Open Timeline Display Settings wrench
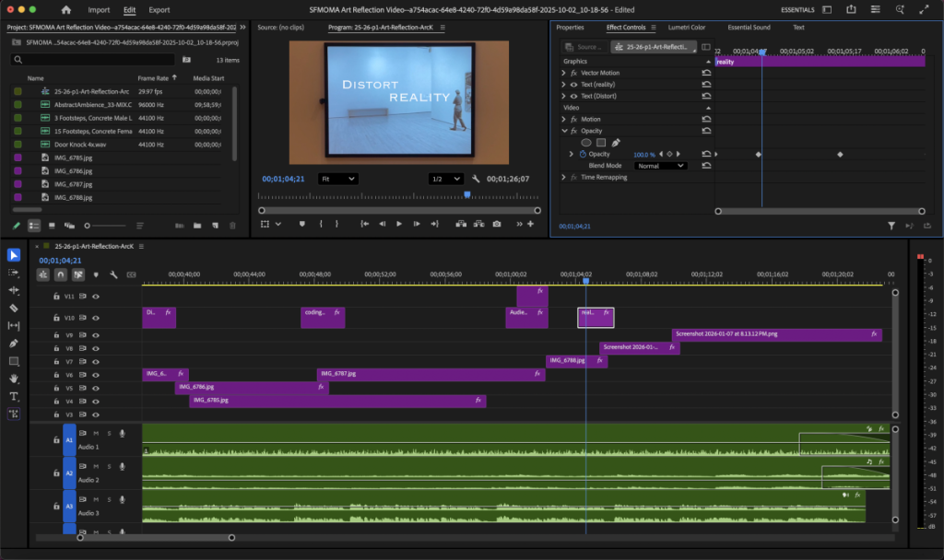The image size is (944, 560). (113, 274)
